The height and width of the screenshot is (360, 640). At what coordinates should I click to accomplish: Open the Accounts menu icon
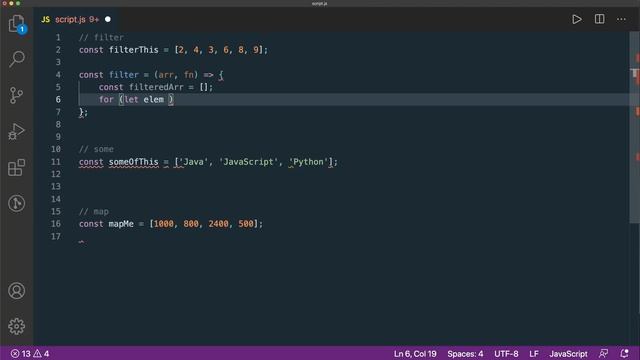[17, 291]
